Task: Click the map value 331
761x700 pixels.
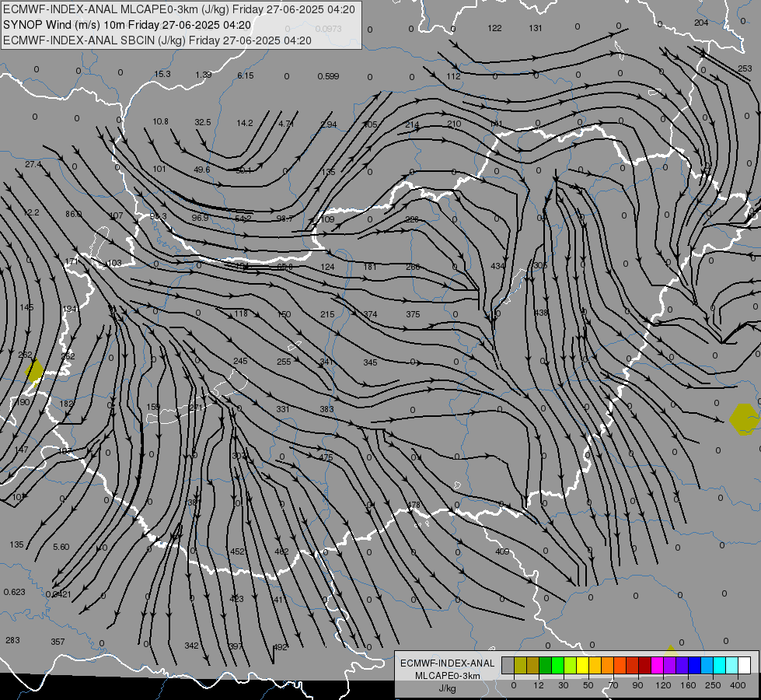Action: tap(283, 409)
